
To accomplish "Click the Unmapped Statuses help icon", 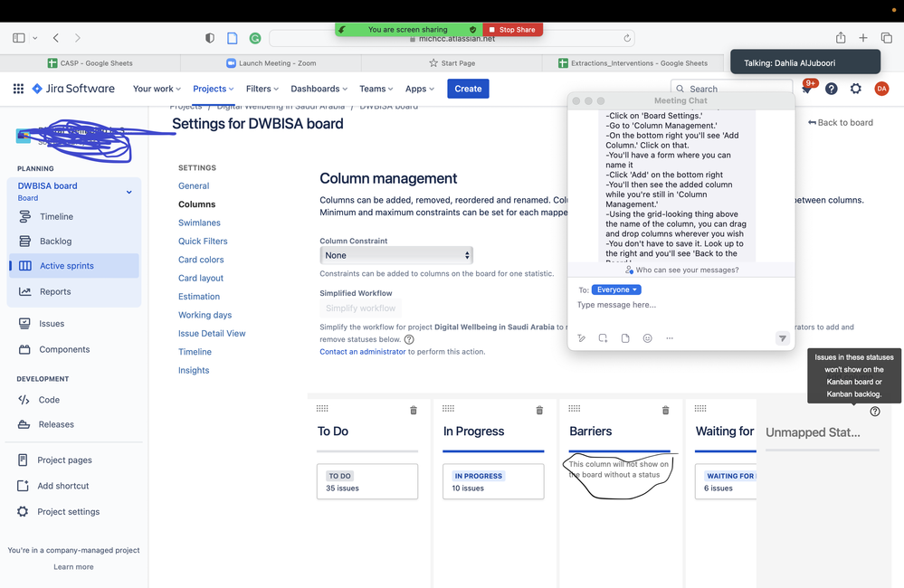I will (x=875, y=411).
